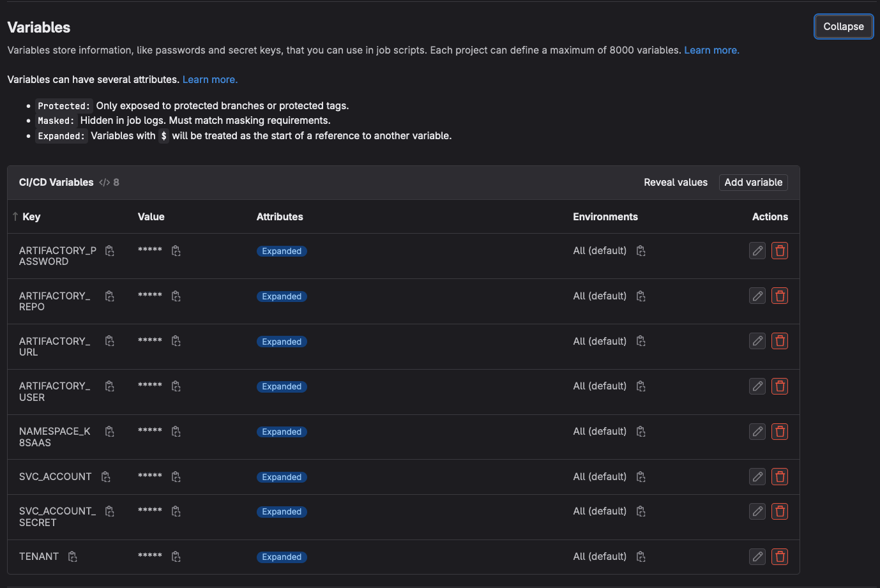Copy the ARTIFACTORY_REPO value
880x588 pixels.
coord(176,296)
